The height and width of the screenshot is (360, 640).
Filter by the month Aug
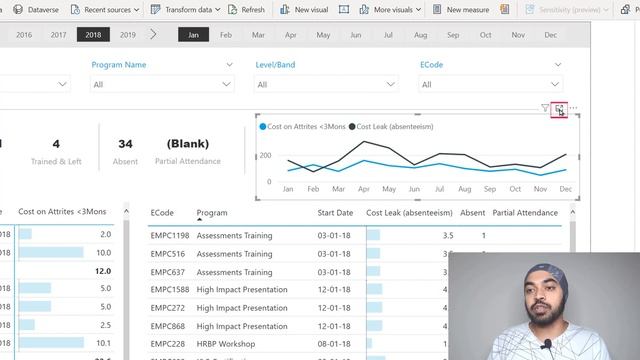[x=420, y=35]
